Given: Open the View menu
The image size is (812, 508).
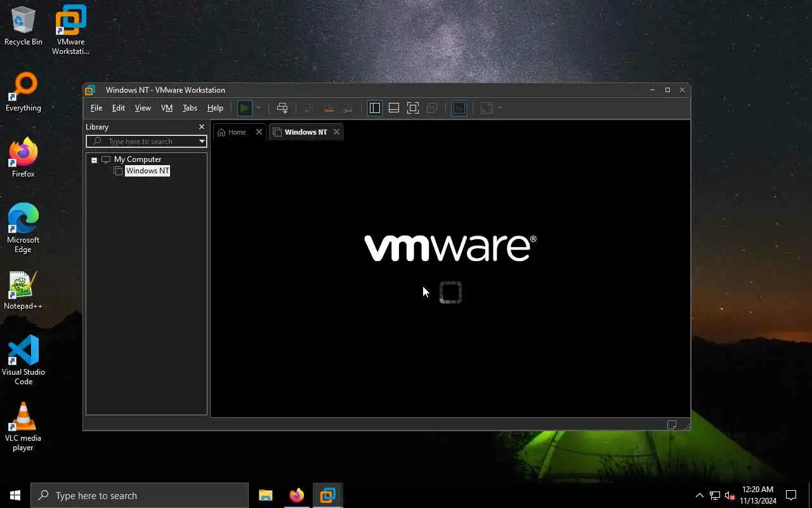Looking at the screenshot, I should pyautogui.click(x=143, y=108).
